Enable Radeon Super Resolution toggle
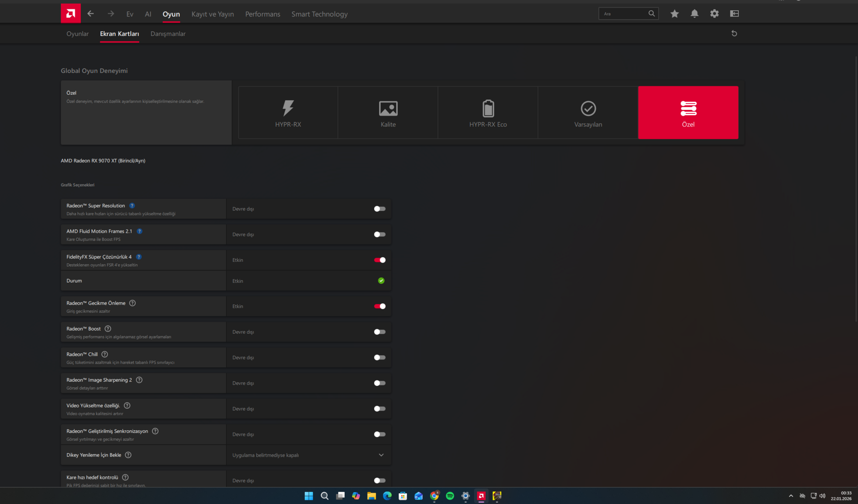The height and width of the screenshot is (504, 858). click(380, 209)
